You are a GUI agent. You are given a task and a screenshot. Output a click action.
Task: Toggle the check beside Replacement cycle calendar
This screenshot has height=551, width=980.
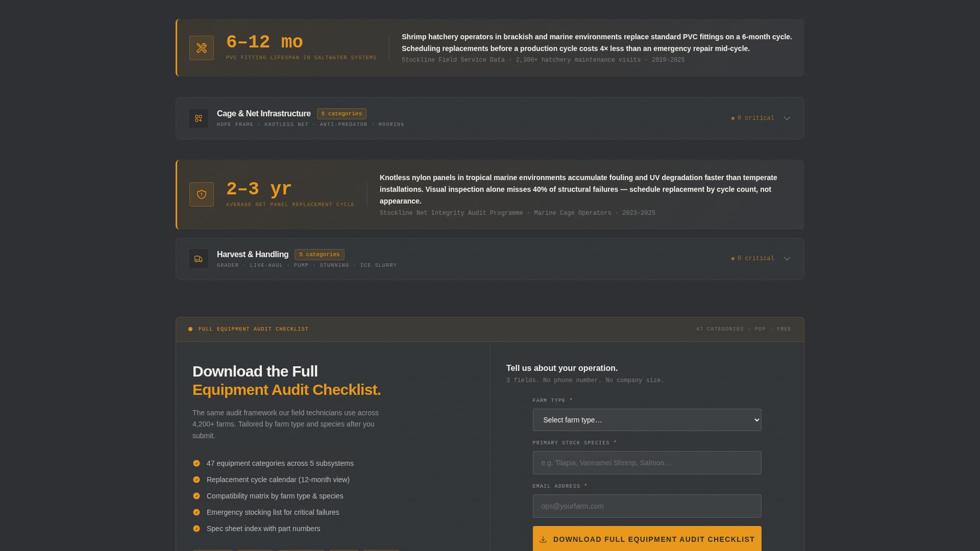(x=197, y=480)
